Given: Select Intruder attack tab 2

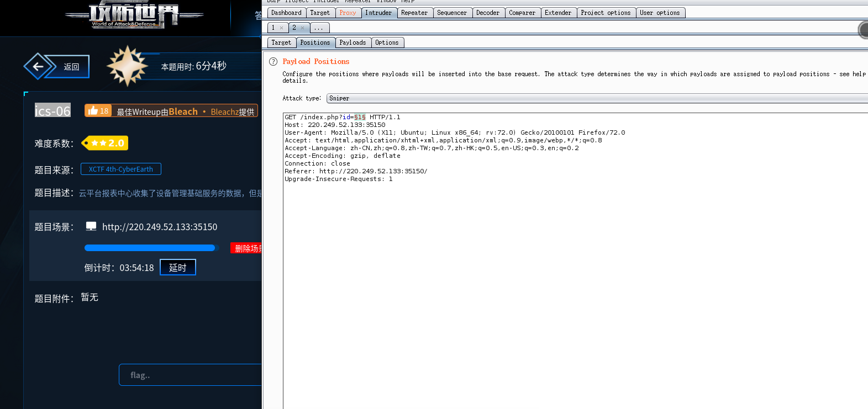Looking at the screenshot, I should (294, 28).
